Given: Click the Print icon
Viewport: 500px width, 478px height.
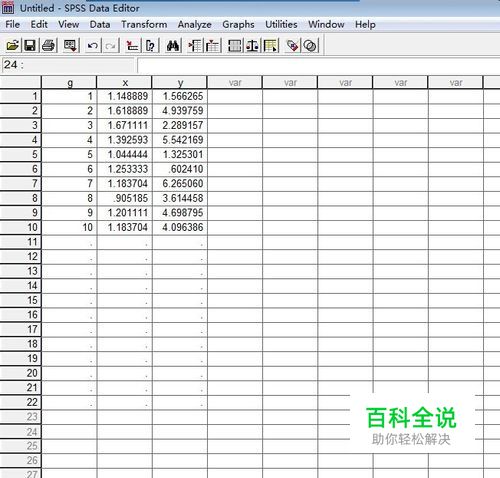Looking at the screenshot, I should point(49,45).
